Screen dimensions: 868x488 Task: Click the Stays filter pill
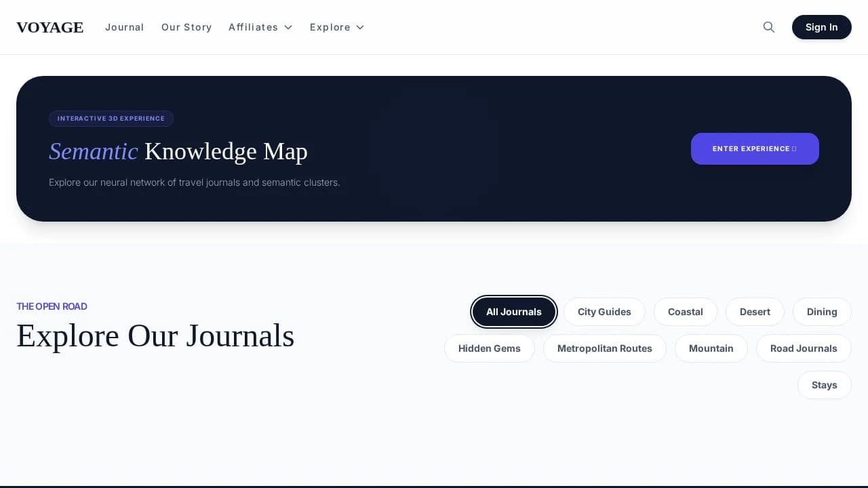pyautogui.click(x=824, y=385)
